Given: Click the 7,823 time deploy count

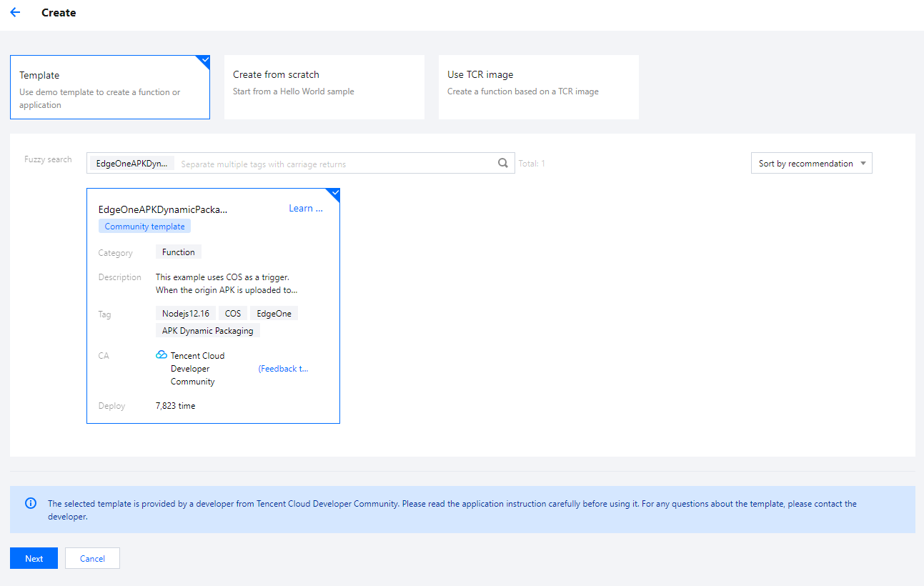Looking at the screenshot, I should 175,406.
